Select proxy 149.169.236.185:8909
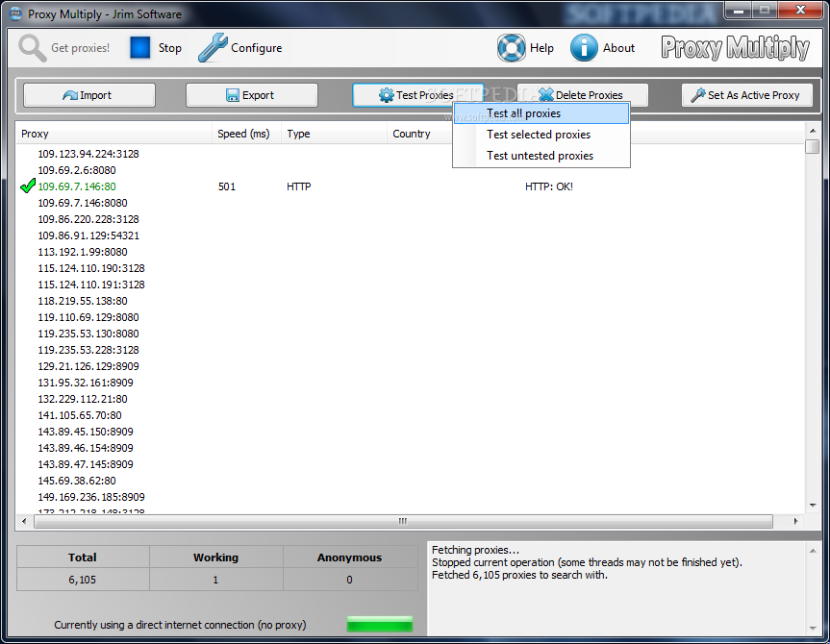This screenshot has width=830, height=644. [91, 498]
